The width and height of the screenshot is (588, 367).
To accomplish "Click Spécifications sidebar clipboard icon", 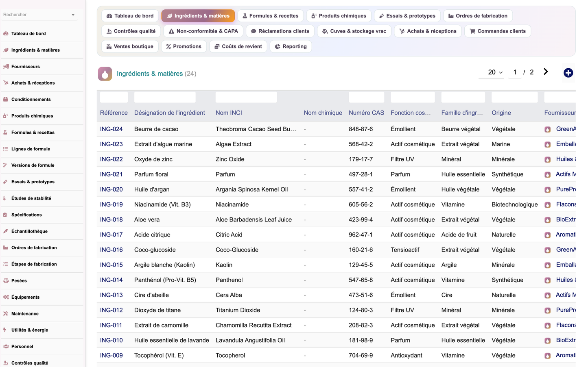I will [5, 215].
